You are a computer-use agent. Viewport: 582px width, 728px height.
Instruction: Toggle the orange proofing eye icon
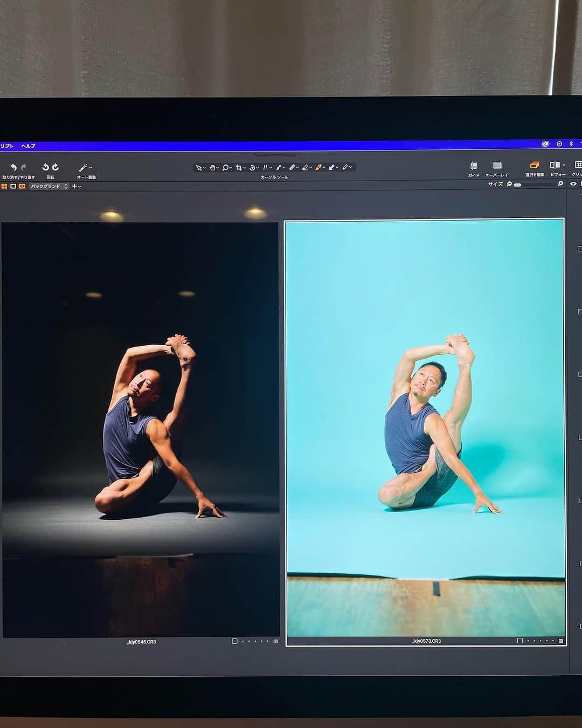click(22, 186)
